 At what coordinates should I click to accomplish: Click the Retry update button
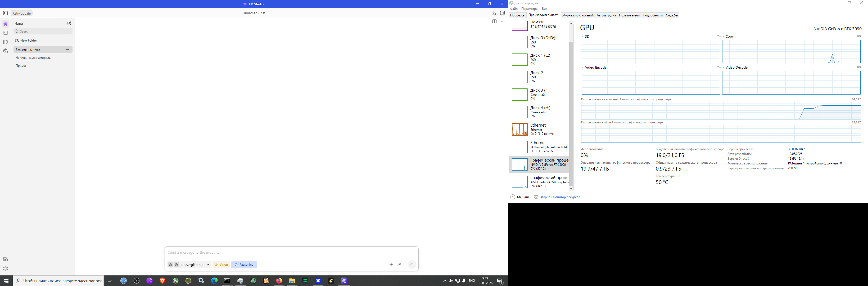pyautogui.click(x=21, y=14)
